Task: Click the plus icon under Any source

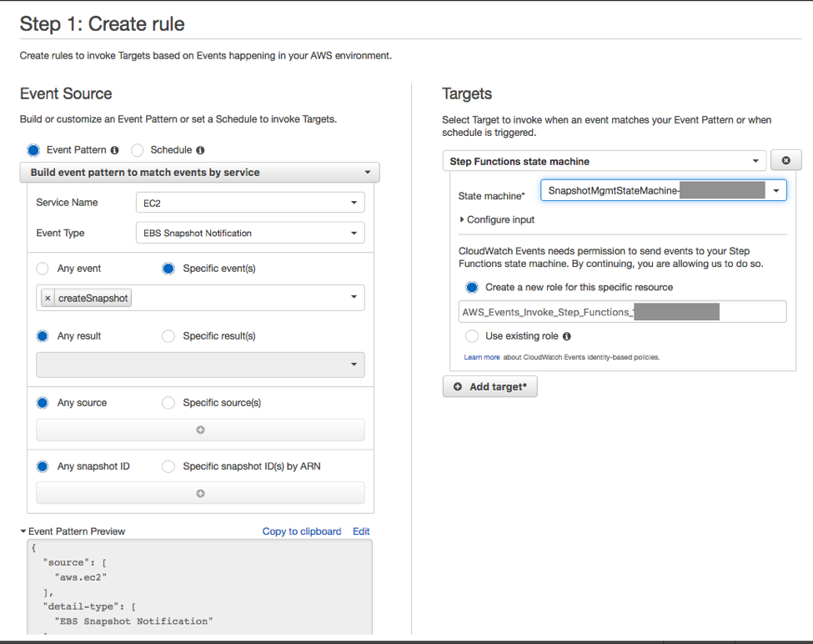Action: click(200, 430)
